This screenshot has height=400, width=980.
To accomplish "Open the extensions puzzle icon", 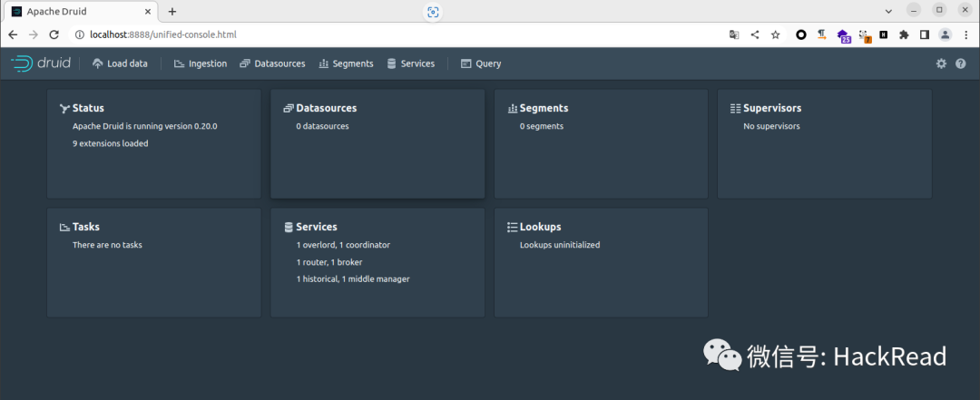I will [x=904, y=35].
